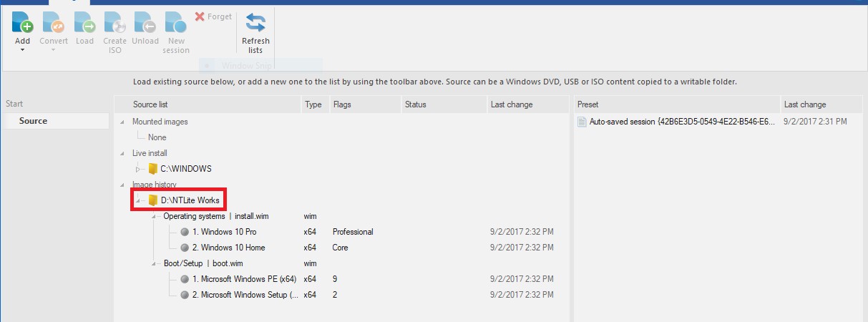Click status dot of Microsoft Windows PE
This screenshot has height=322, width=868.
click(185, 279)
